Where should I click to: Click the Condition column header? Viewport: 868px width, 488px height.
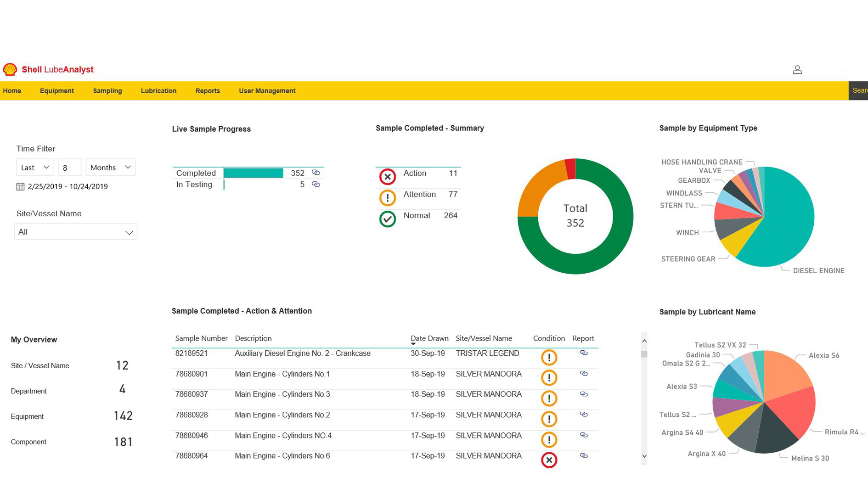tap(549, 338)
